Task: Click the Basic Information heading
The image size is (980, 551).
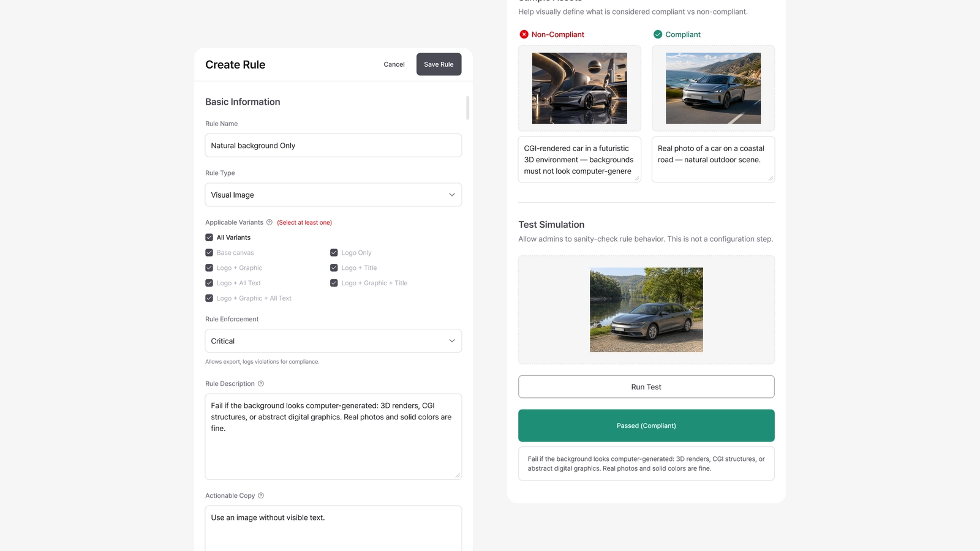Action: [243, 102]
